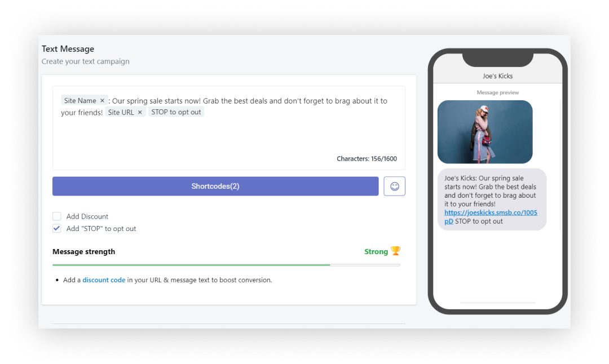Click the message strength progress bar
The image size is (609, 364).
point(226,265)
